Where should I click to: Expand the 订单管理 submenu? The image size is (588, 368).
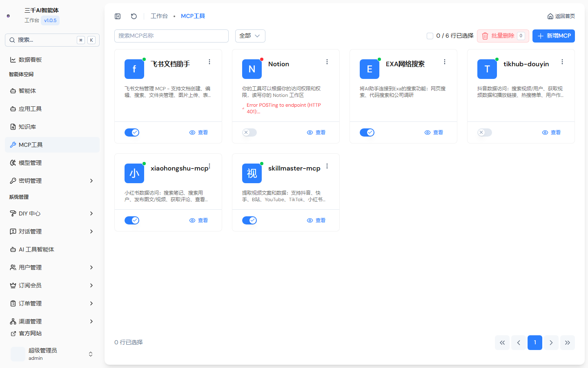point(91,303)
